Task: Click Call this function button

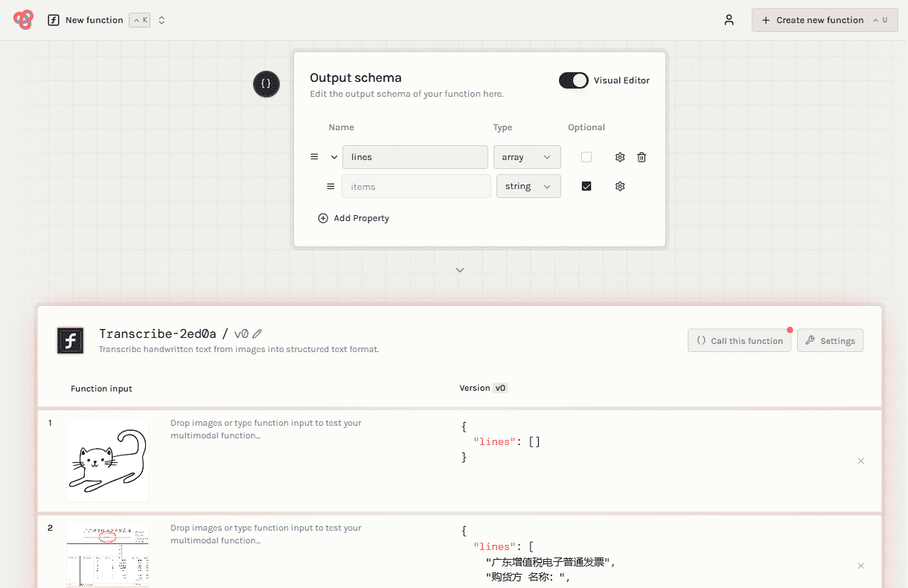Action: point(739,340)
